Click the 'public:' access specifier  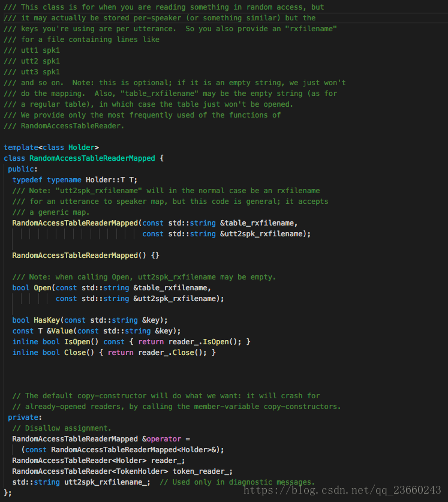coord(23,169)
